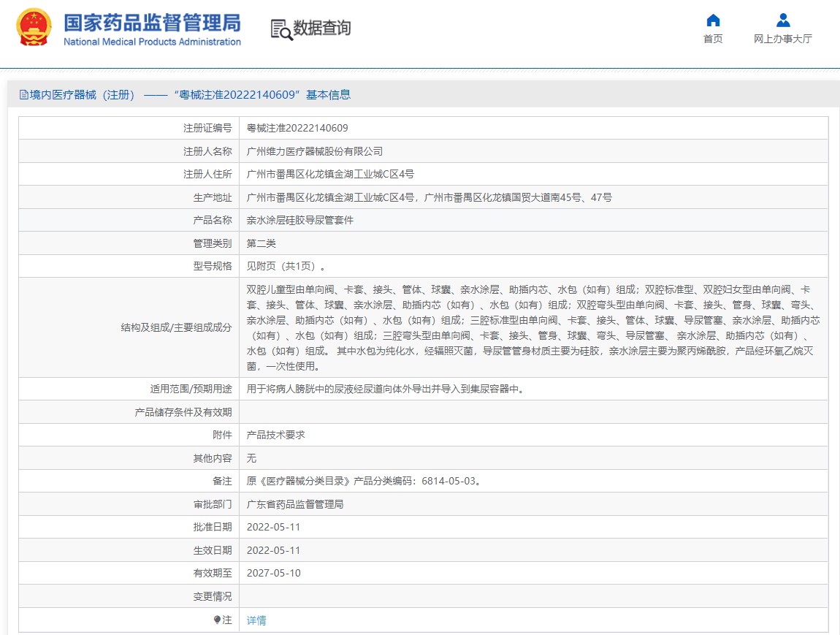The width and height of the screenshot is (840, 635).
Task: Select registrant name 广州维力医疗器械股份有限公司
Action: [315, 151]
